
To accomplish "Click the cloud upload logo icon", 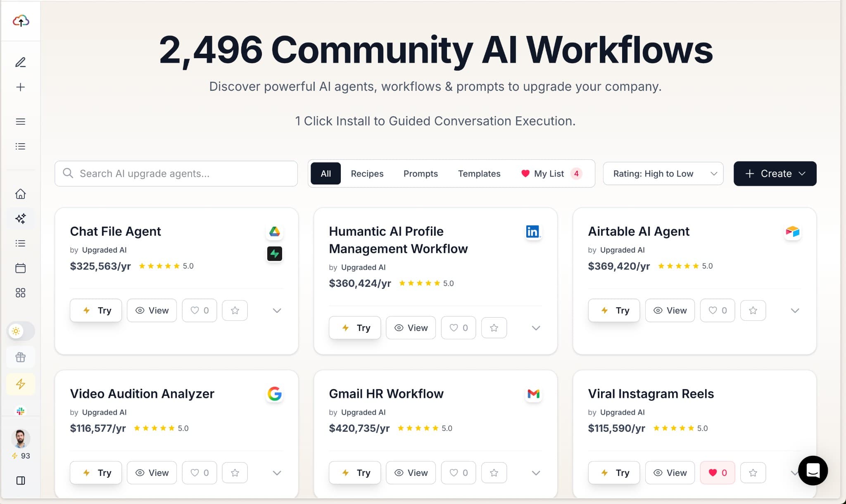I will pyautogui.click(x=21, y=21).
